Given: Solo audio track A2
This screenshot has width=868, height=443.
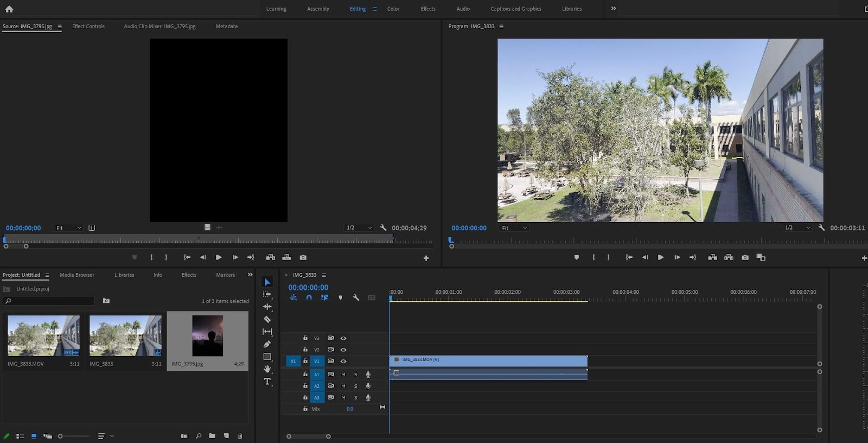Looking at the screenshot, I should pos(356,386).
